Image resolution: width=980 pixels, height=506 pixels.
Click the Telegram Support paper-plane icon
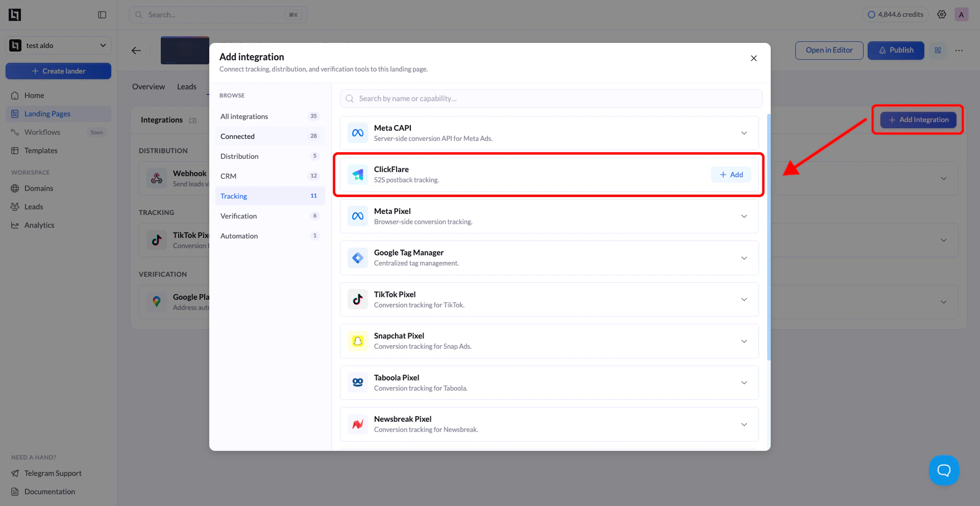click(x=15, y=473)
